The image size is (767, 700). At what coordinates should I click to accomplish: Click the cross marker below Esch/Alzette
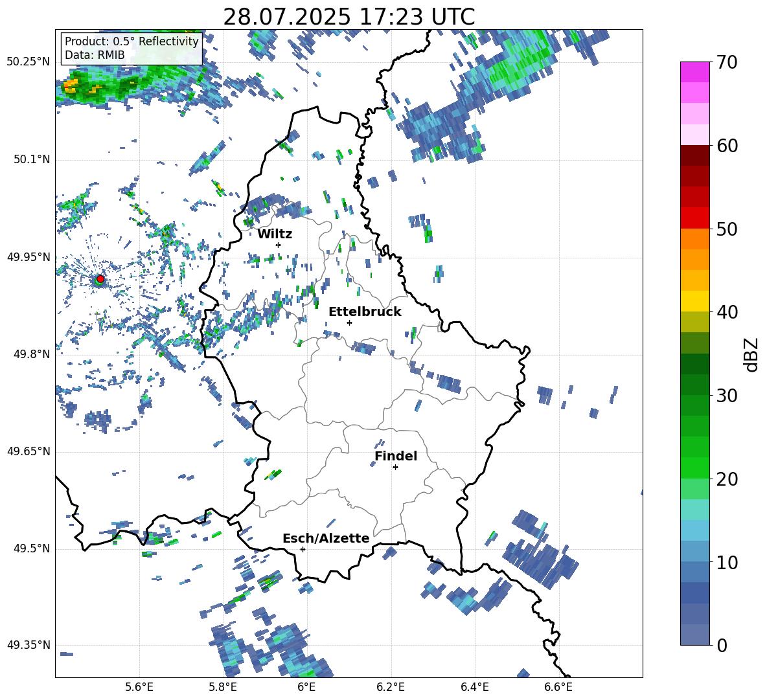[x=303, y=549]
